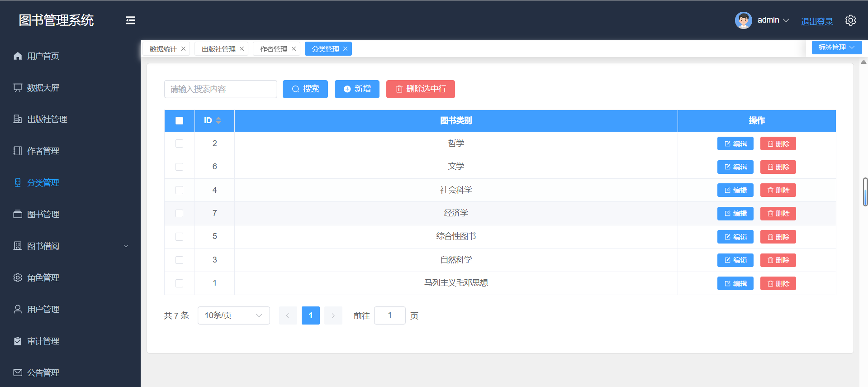Screen dimensions: 868x387
Task: Click the 图书类别 column header
Action: [x=456, y=120]
